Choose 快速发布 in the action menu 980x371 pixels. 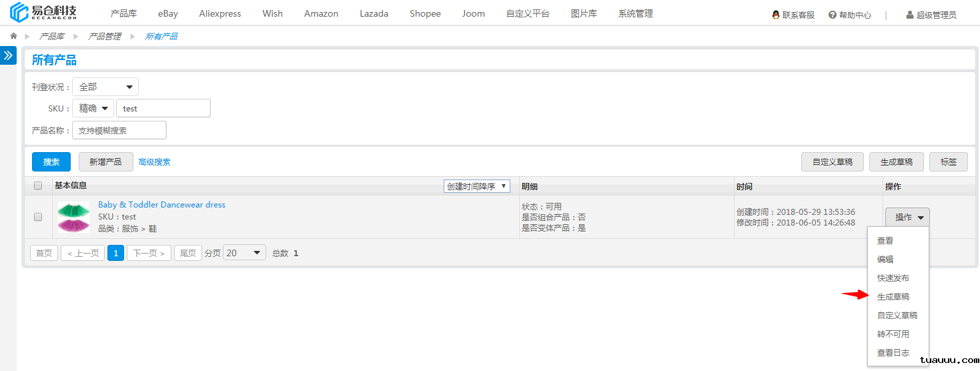pyautogui.click(x=893, y=278)
